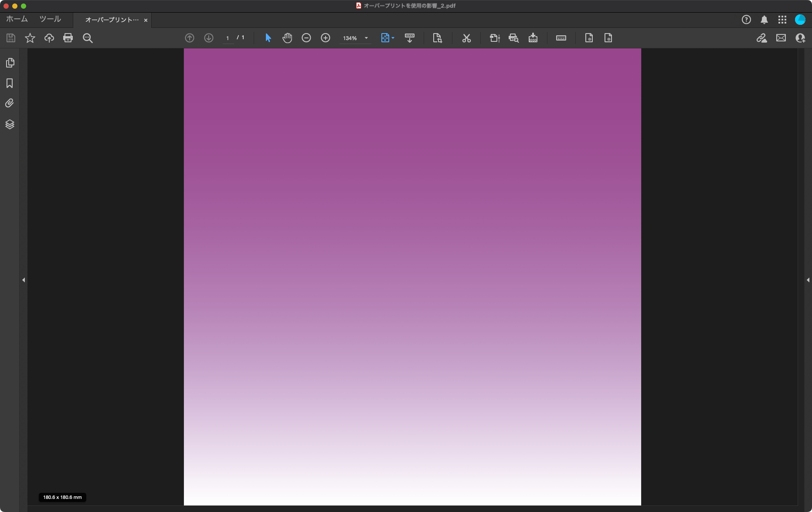Screen dimensions: 812x512
Task: Select the Measure ruler tool
Action: [x=561, y=38]
